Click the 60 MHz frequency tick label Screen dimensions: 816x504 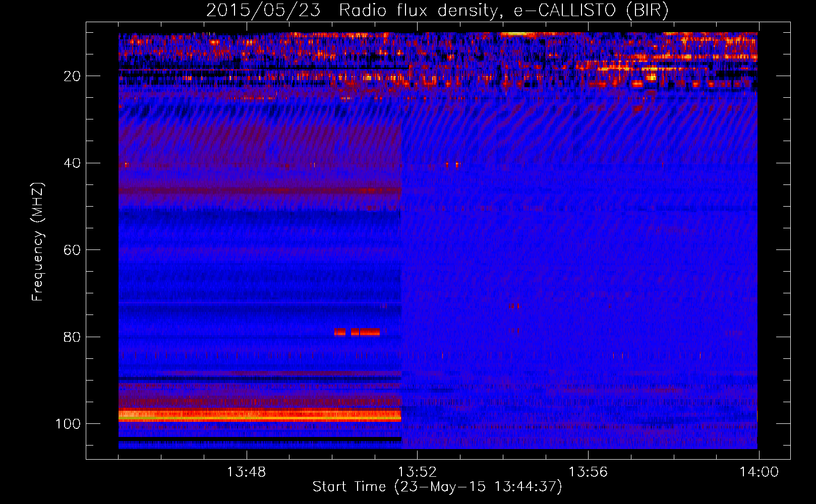pos(72,250)
